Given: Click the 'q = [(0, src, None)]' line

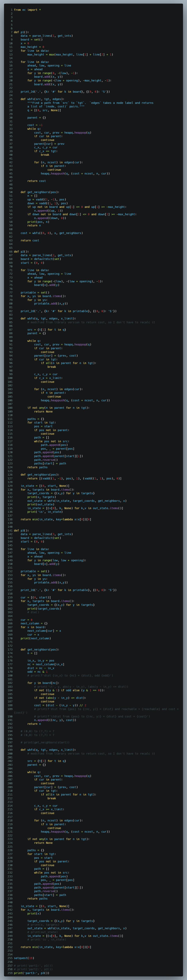Looking at the screenshot, I should (44, 110).
